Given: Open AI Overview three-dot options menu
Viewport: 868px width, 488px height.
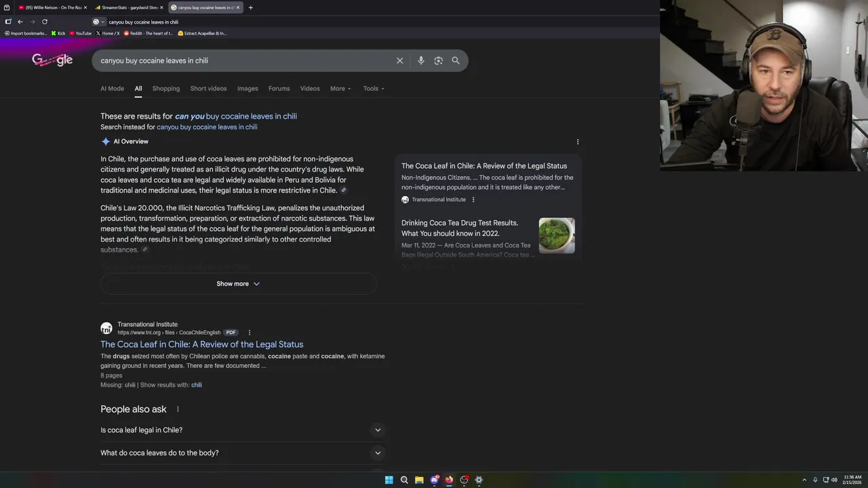Looking at the screenshot, I should click(x=578, y=142).
